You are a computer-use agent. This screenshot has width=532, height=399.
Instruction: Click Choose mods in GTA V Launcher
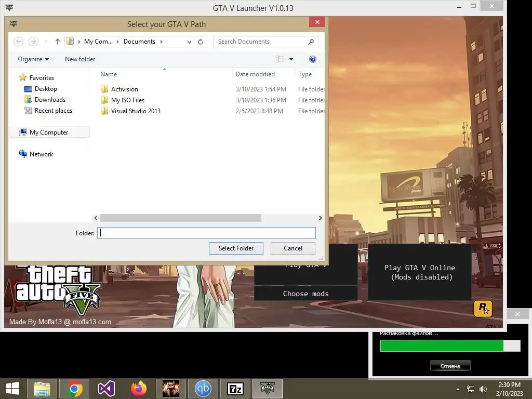click(305, 294)
